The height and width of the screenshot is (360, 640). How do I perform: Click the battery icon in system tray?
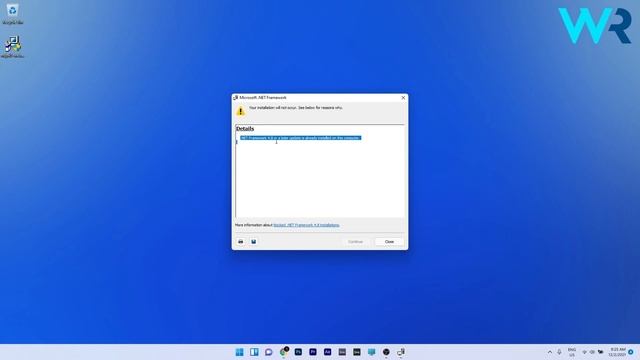600,352
